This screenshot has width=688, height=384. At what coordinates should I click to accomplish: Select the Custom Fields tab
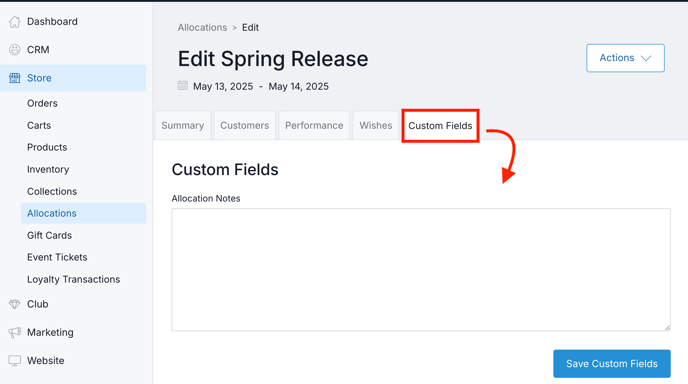[x=440, y=126]
